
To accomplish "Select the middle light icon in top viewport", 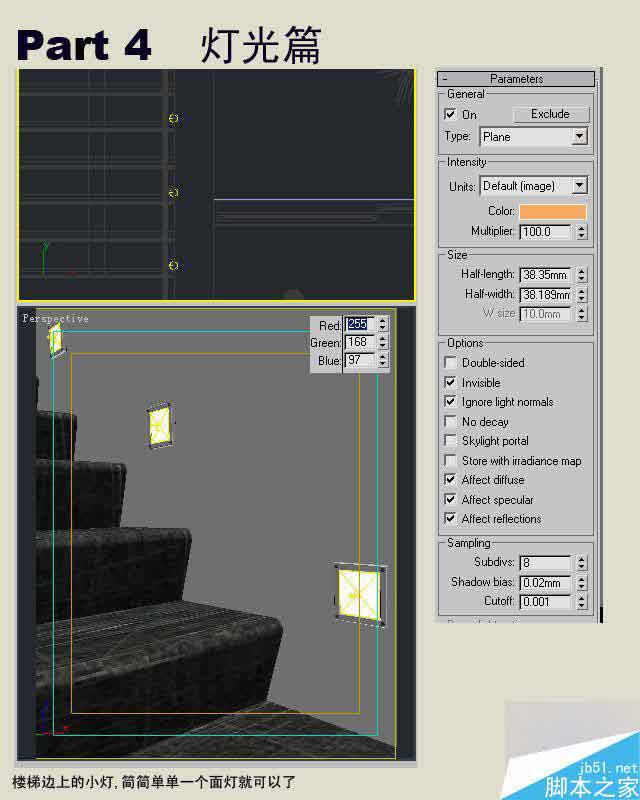I will pyautogui.click(x=174, y=193).
